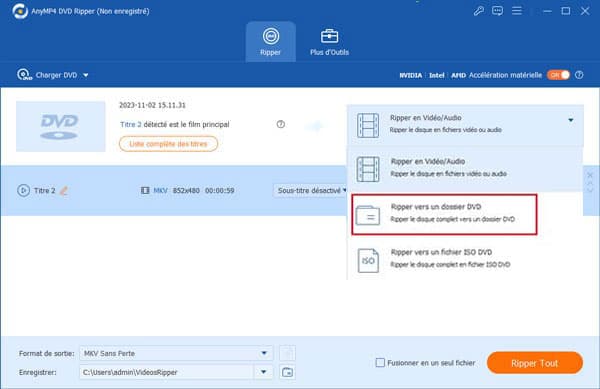Click the 00:00:59 duration text

pyautogui.click(x=220, y=190)
